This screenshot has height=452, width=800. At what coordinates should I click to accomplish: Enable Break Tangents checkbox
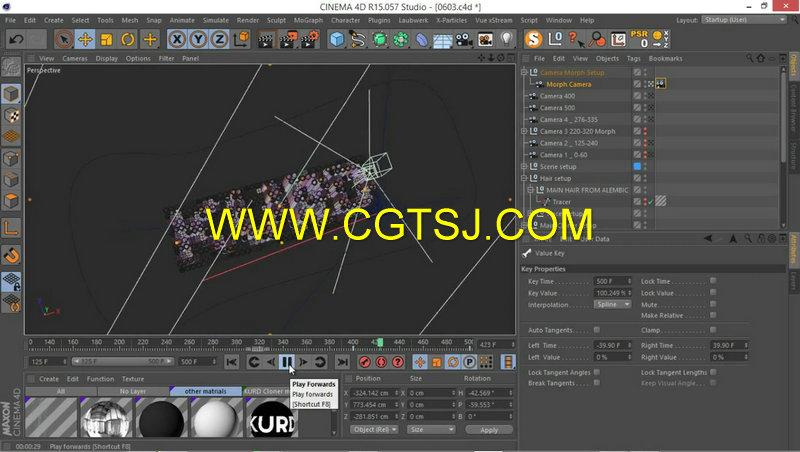(x=597, y=383)
